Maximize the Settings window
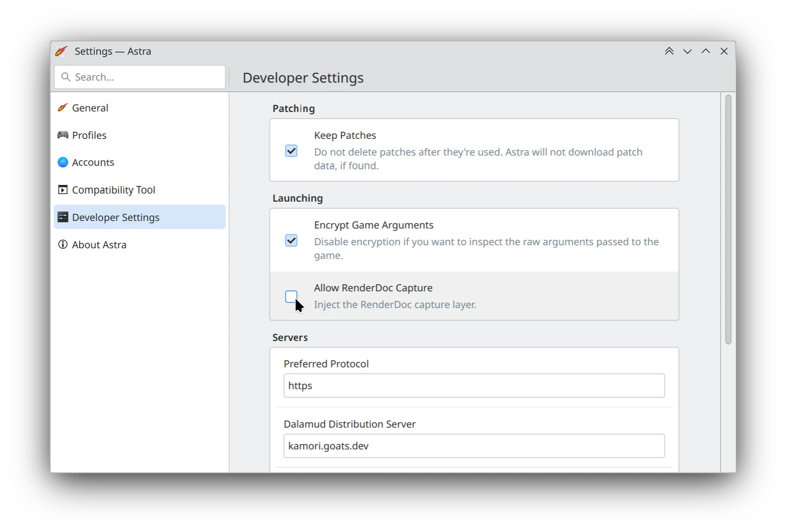Viewport: 786px width, 532px height. click(706, 51)
